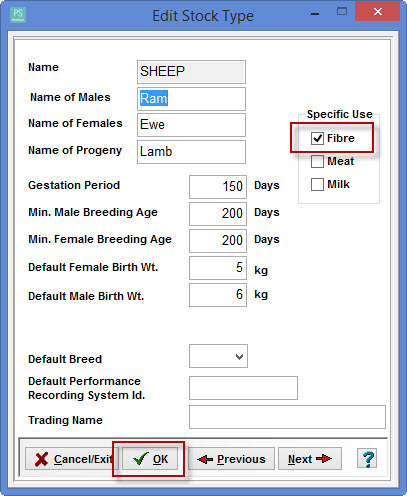
Task: Click Default Performance Recording System Id field
Action: pos(243,388)
